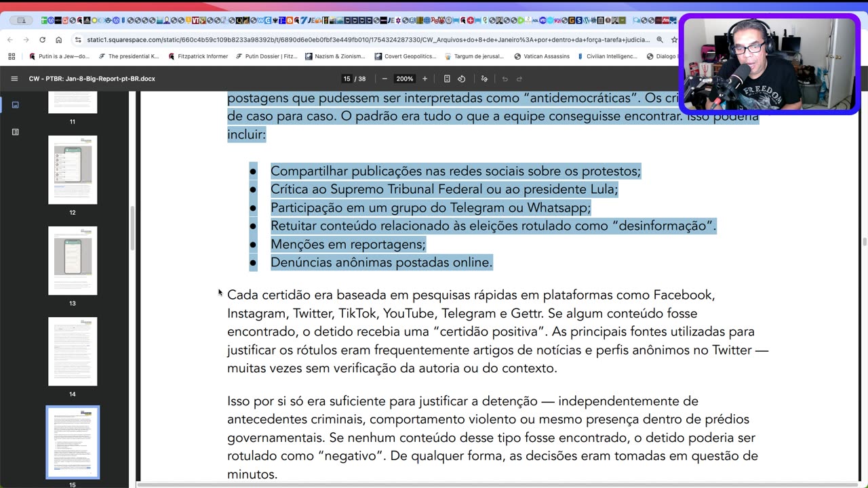Activate the annotation draw tool
The image size is (868, 488).
(484, 79)
